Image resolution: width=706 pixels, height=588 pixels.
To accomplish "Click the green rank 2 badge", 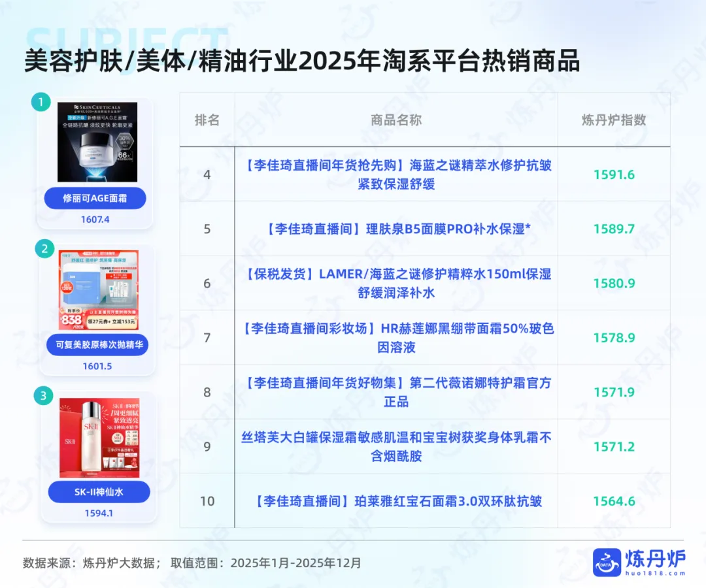I will point(44,249).
